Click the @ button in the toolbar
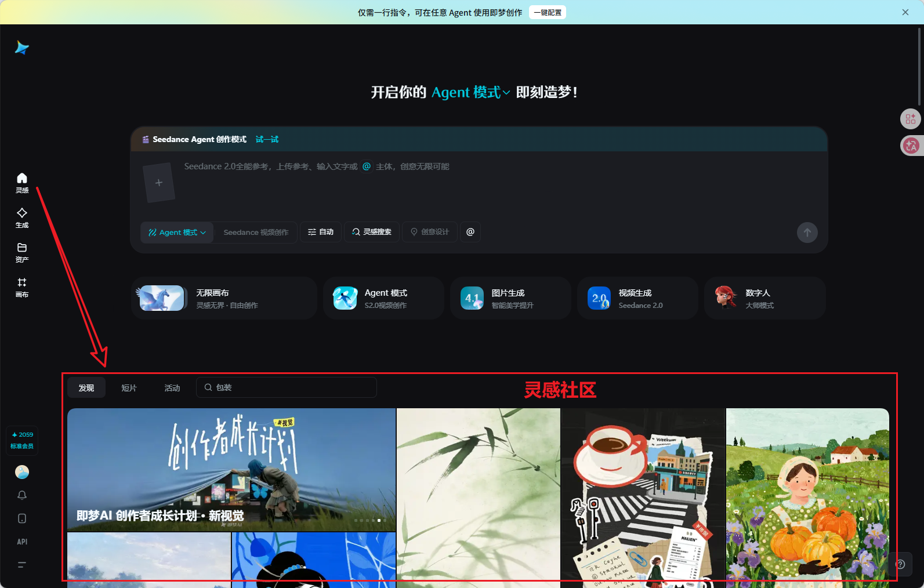Image resolution: width=924 pixels, height=588 pixels. 470,232
